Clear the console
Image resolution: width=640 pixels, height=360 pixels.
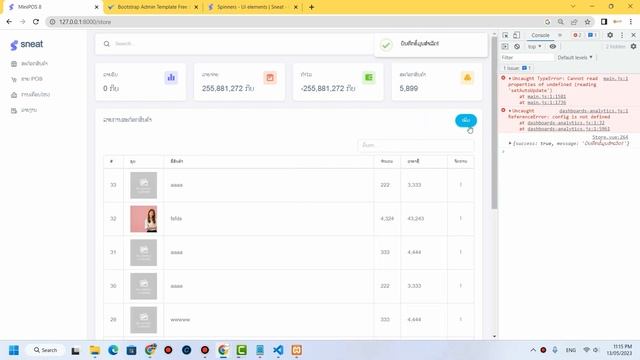coord(517,47)
